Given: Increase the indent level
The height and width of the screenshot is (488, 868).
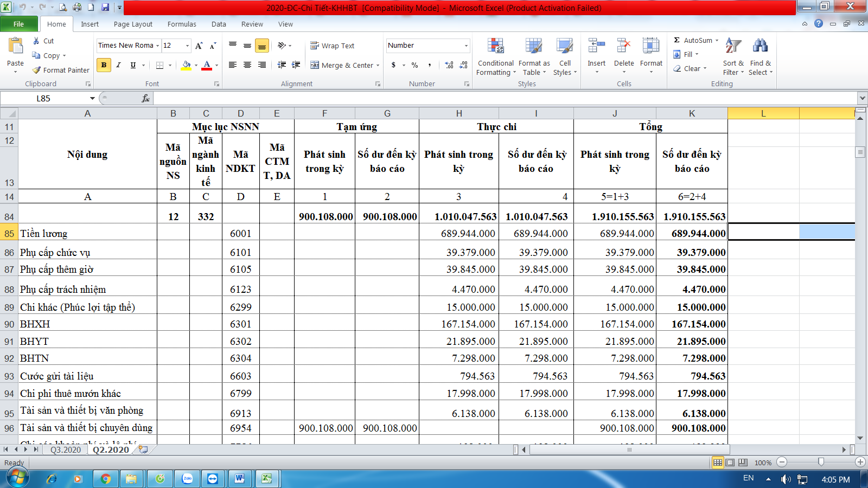Looking at the screenshot, I should click(x=296, y=65).
